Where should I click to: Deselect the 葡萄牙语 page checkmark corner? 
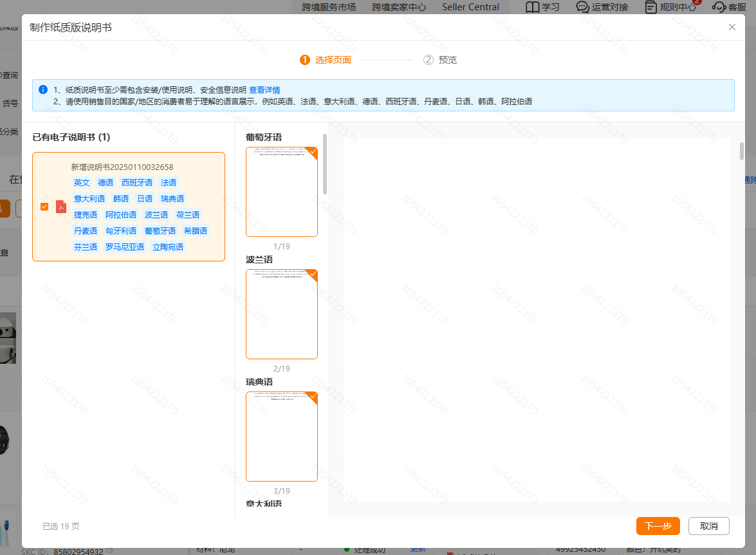(x=313, y=152)
